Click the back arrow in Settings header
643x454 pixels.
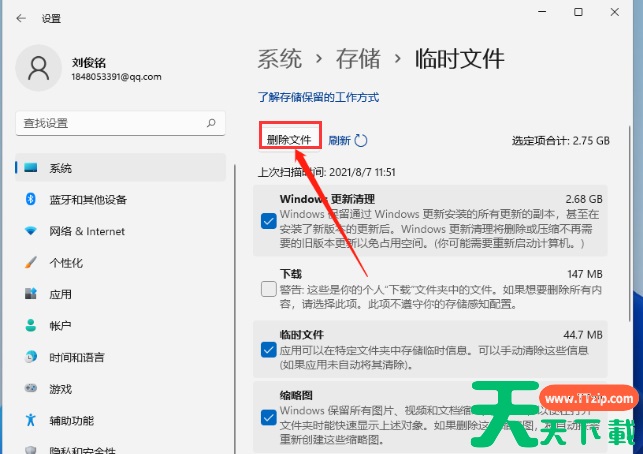(22, 19)
